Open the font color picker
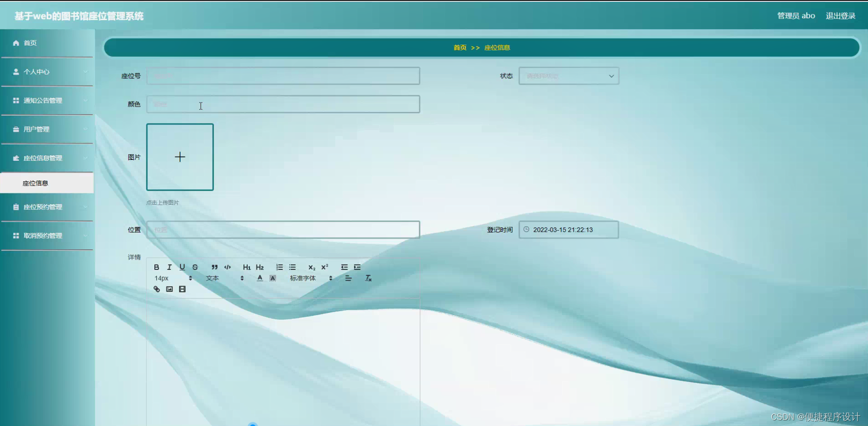Image resolution: width=868 pixels, height=426 pixels. tap(259, 278)
